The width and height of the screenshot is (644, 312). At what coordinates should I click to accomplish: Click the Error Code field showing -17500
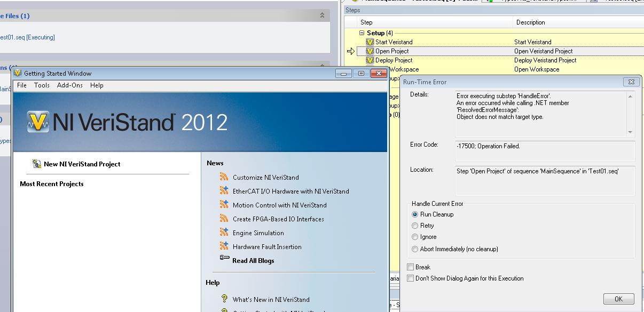(x=545, y=150)
